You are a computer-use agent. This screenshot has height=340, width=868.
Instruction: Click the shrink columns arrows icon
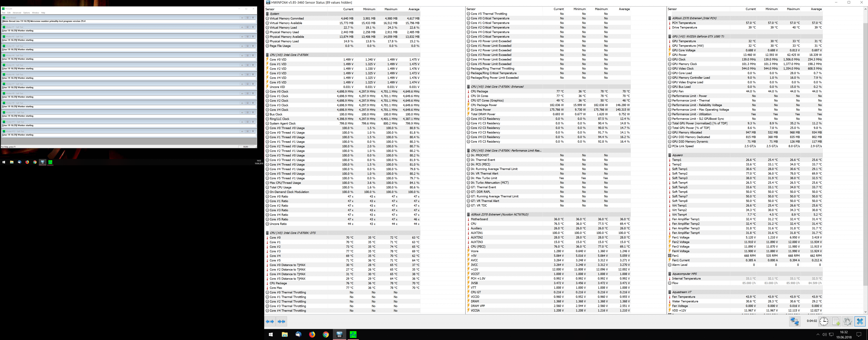[x=281, y=321]
